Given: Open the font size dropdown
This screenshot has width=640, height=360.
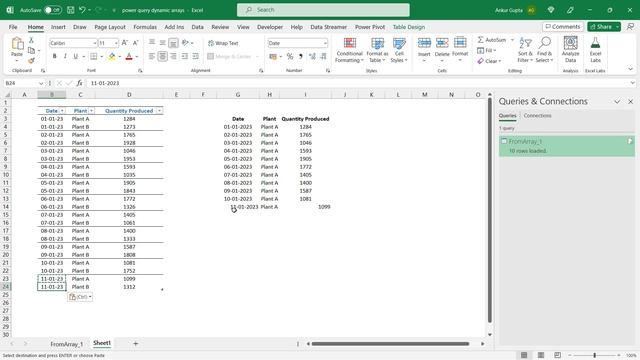Looking at the screenshot, I should coord(116,43).
